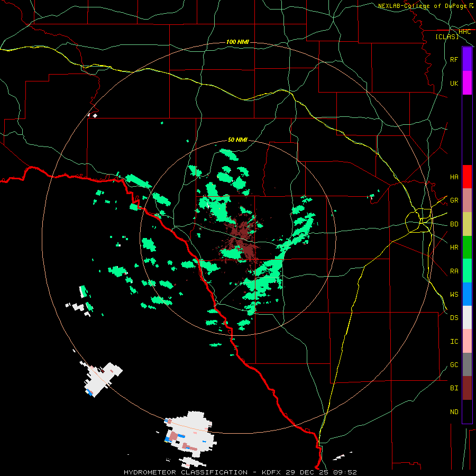Viewport: 476px width, 476px height.
Task: Click the [CLAS] units label
Action: point(447,37)
